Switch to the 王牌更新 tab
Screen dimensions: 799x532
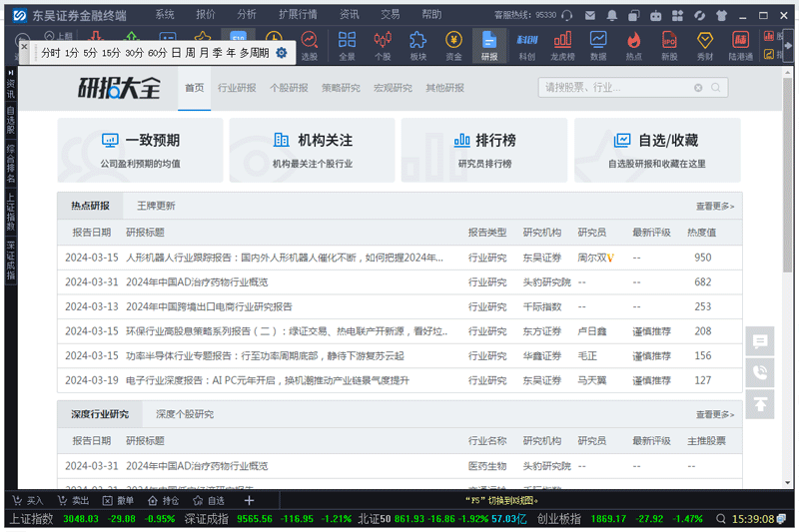156,206
